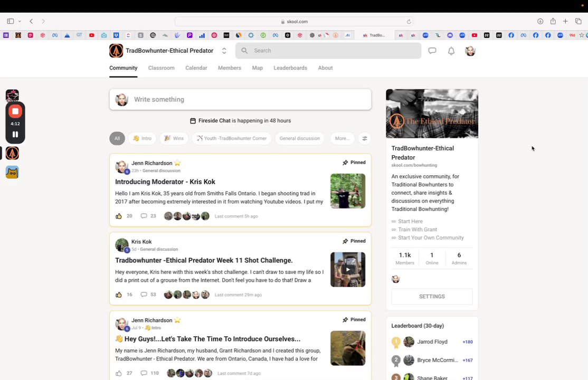Open Start Your Own Community link
The height and width of the screenshot is (380, 588).
[x=431, y=238]
